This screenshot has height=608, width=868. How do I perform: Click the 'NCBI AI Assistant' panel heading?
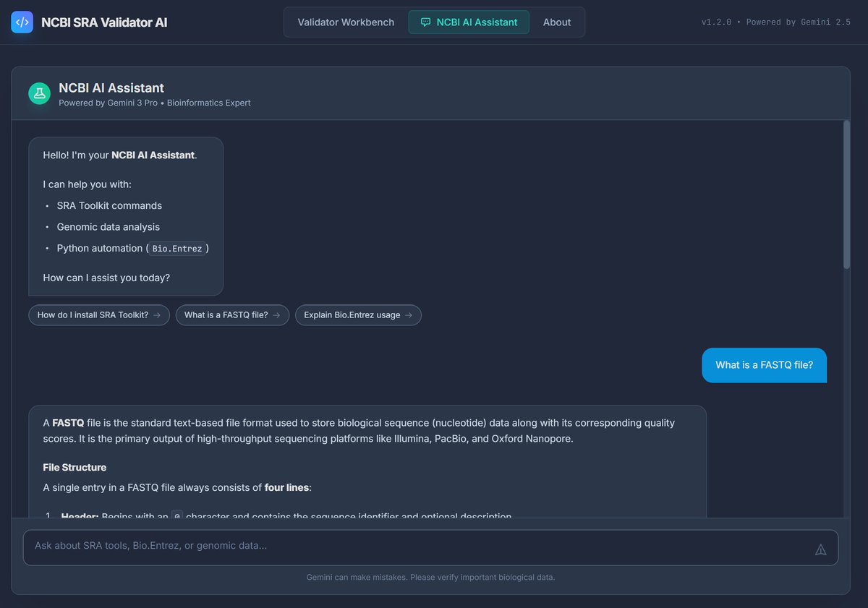111,87
